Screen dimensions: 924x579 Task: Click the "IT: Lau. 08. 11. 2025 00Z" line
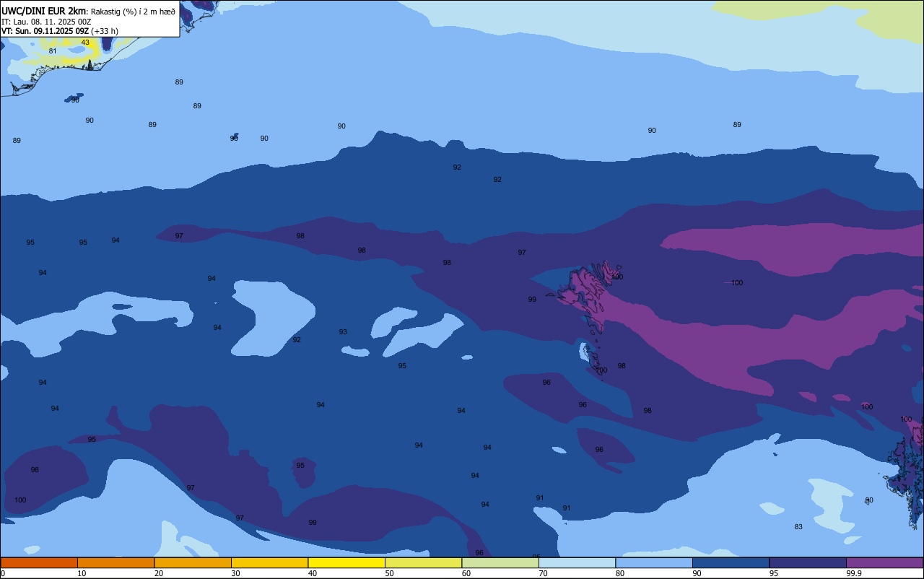[x=46, y=22]
